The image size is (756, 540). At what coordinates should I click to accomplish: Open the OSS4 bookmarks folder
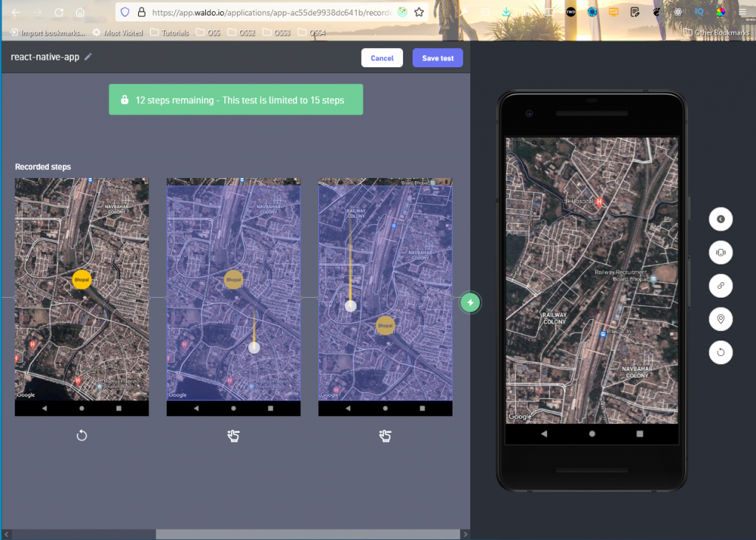coord(312,33)
